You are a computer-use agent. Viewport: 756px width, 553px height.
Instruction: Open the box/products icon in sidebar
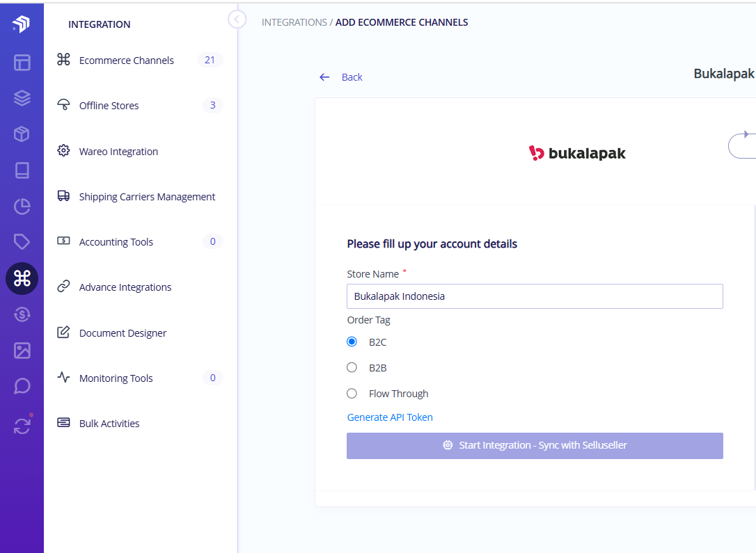tap(22, 134)
